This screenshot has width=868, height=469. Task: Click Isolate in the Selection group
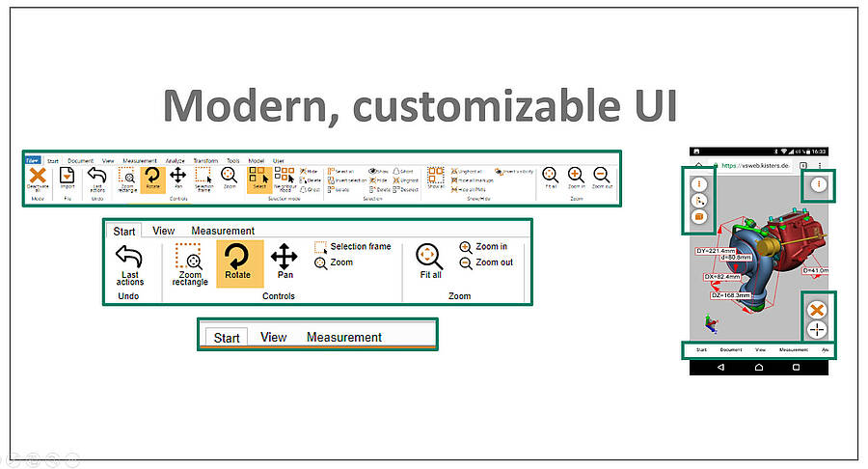pyautogui.click(x=339, y=189)
